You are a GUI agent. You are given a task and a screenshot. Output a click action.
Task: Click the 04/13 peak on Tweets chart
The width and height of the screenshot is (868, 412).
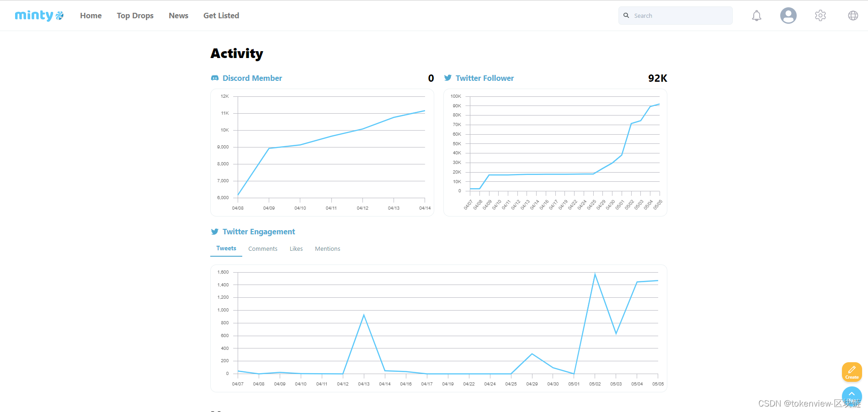364,315
